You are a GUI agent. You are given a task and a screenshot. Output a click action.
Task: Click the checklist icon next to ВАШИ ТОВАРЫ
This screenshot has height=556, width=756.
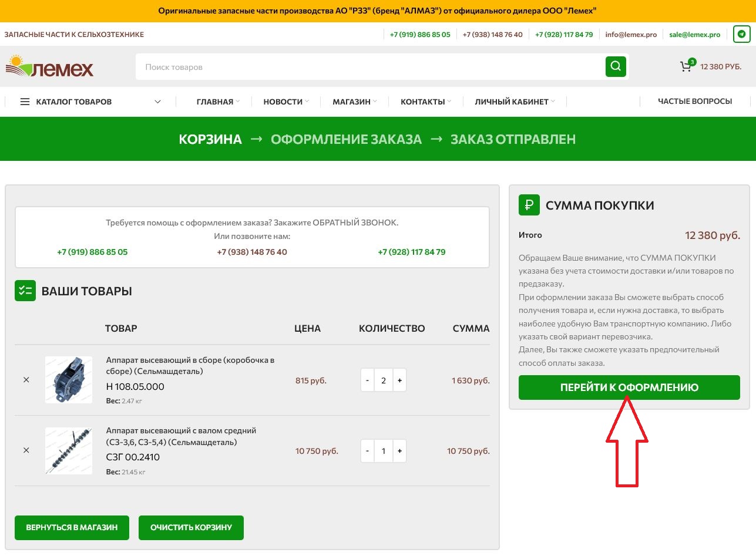pos(25,291)
